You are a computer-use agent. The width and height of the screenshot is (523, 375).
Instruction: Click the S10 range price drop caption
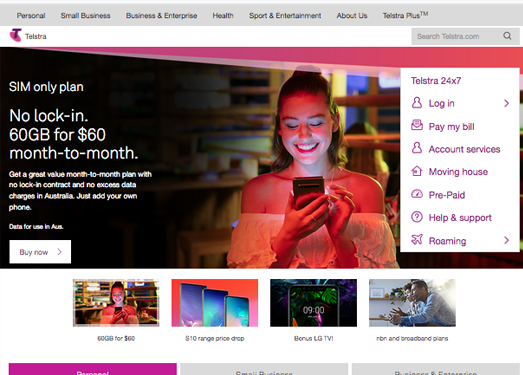215,338
